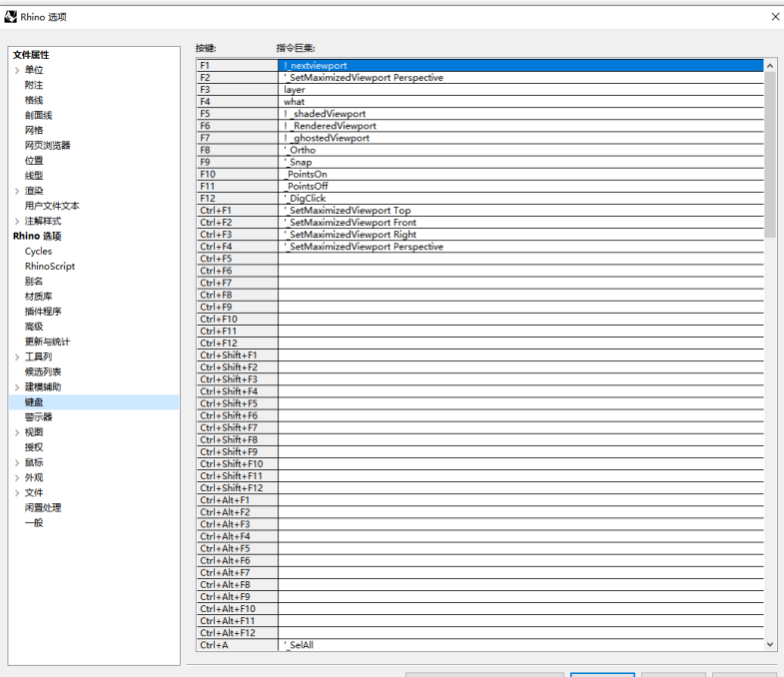This screenshot has height=677, width=784.
Task: Click the Rhino icon in title bar
Action: [10, 17]
